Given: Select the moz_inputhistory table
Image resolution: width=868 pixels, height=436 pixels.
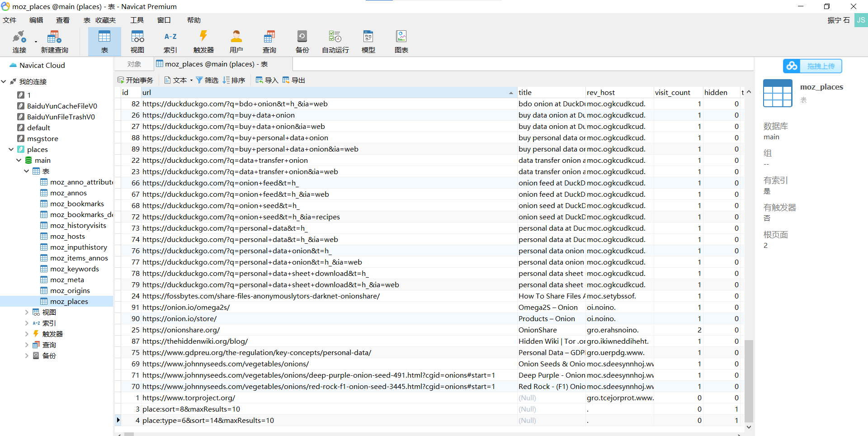Looking at the screenshot, I should coord(79,247).
